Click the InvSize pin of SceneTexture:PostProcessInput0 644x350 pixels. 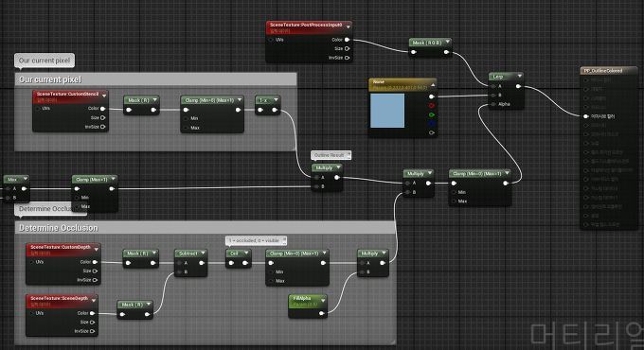(347, 58)
